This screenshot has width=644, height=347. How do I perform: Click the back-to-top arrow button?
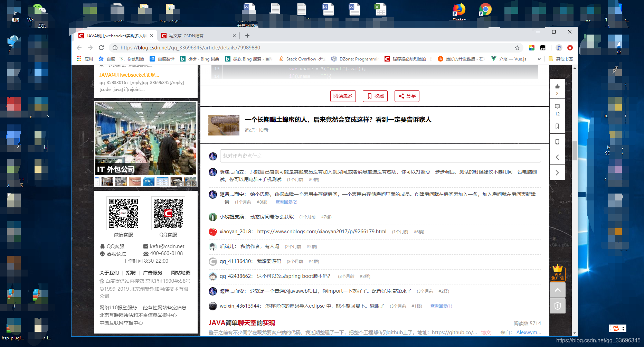(558, 290)
